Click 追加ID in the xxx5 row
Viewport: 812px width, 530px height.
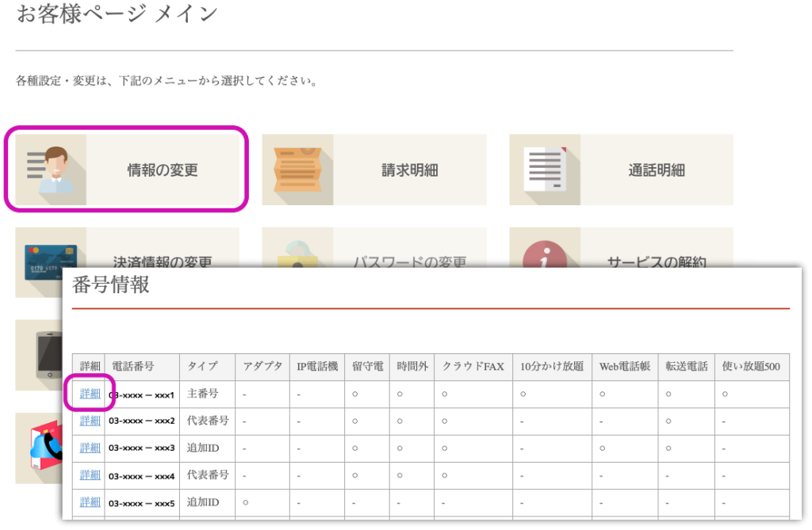pos(203,502)
